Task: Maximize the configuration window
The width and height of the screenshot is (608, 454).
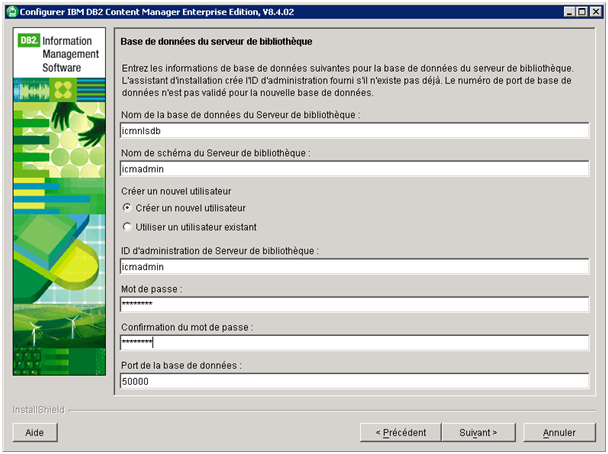Action: coord(582,12)
